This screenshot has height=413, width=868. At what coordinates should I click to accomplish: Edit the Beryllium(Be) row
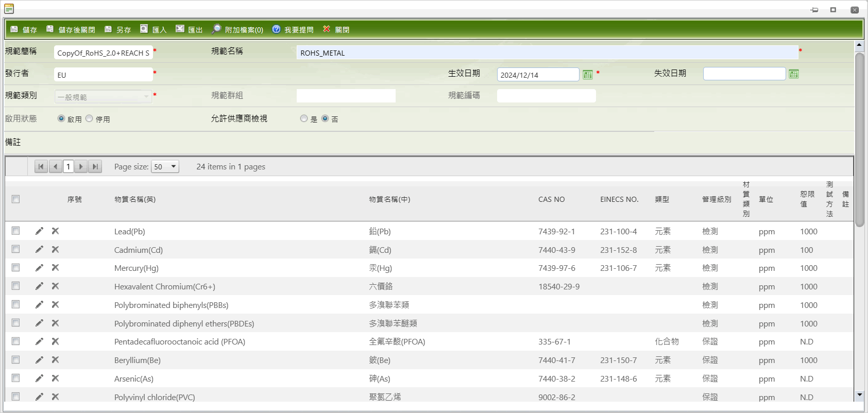[x=39, y=360]
